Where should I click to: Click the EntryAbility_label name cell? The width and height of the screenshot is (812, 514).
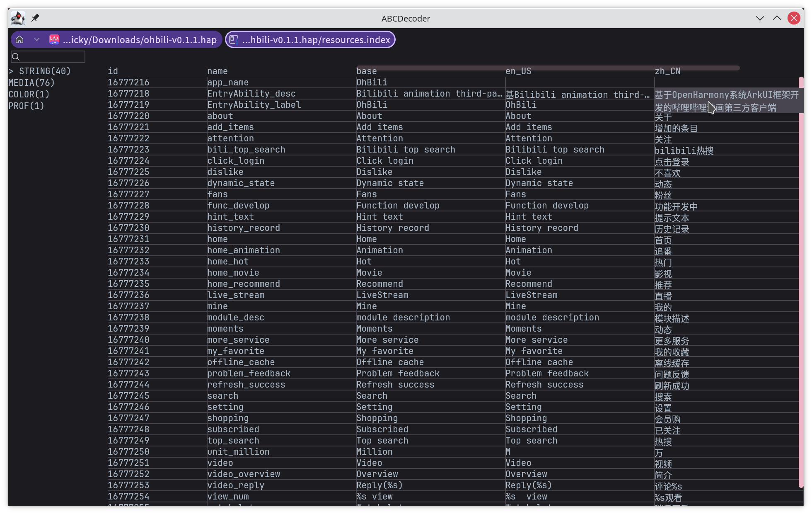pos(282,104)
